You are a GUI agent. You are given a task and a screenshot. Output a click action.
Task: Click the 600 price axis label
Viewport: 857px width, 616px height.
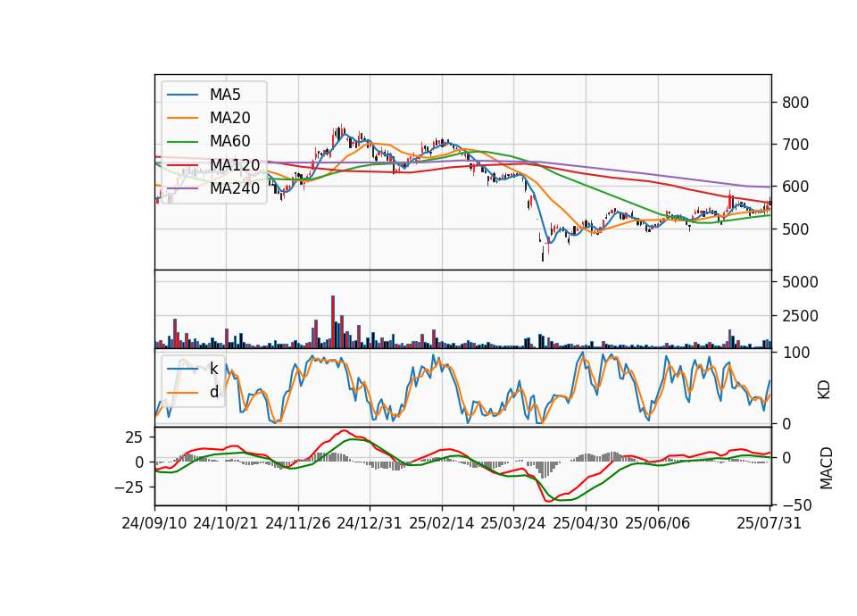pyautogui.click(x=795, y=187)
